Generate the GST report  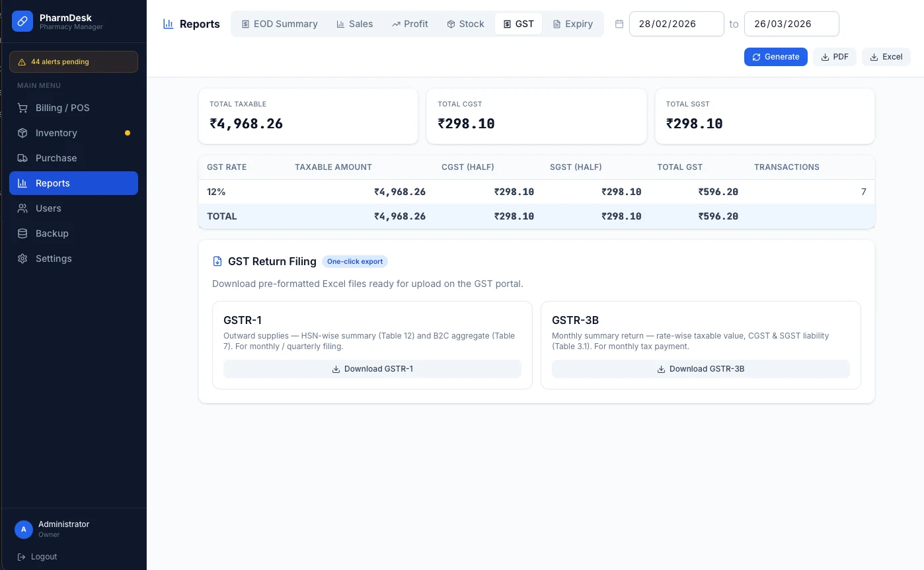point(776,57)
